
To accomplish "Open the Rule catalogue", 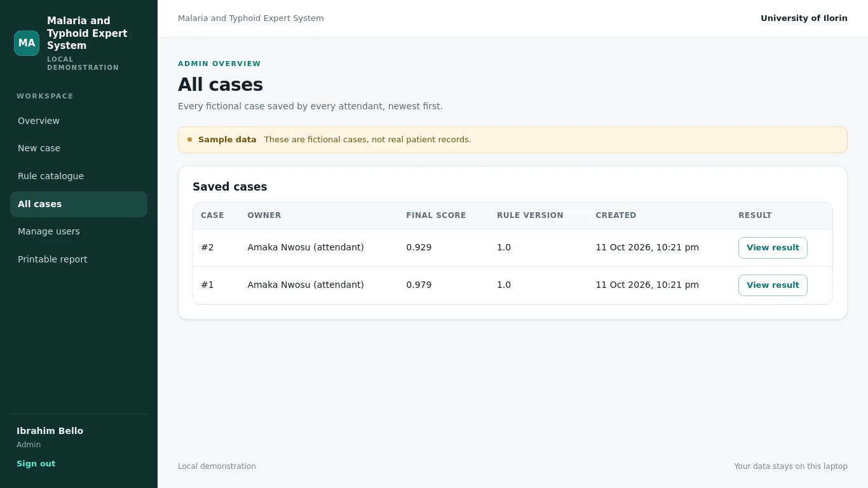I will (x=79, y=176).
